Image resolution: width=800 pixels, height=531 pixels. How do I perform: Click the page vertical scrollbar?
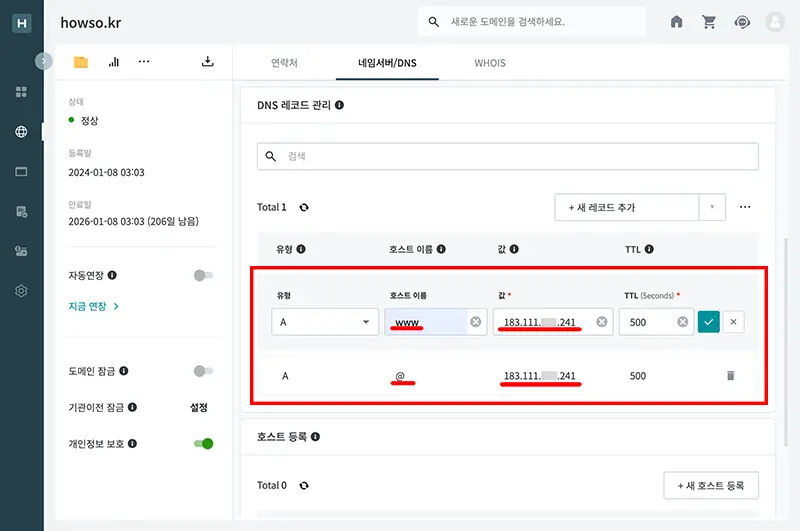tap(786, 342)
